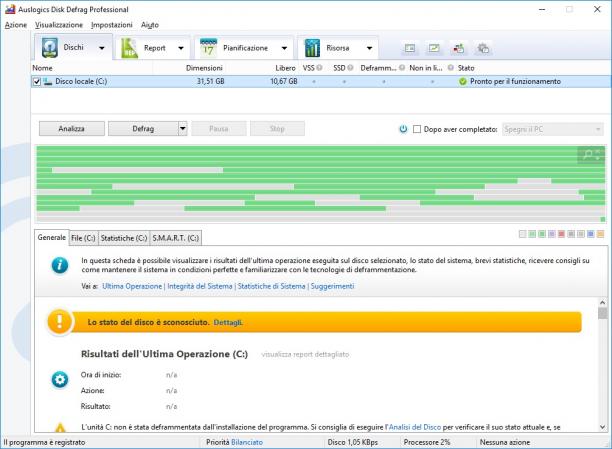Expand the Pianificazione dropdown arrow
The image size is (612, 449).
click(284, 48)
